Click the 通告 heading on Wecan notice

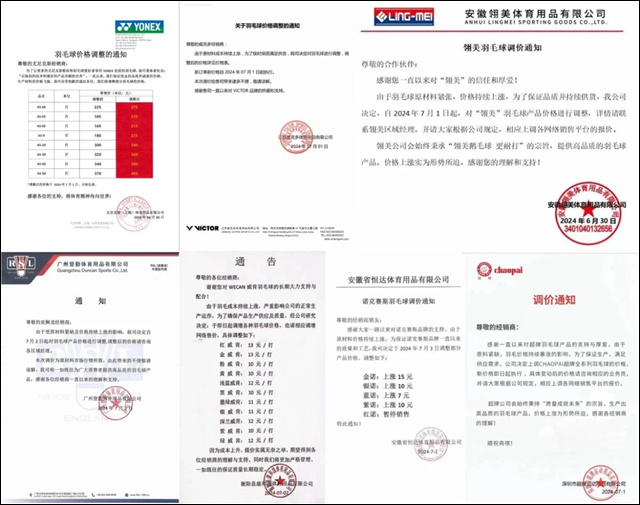point(256,262)
